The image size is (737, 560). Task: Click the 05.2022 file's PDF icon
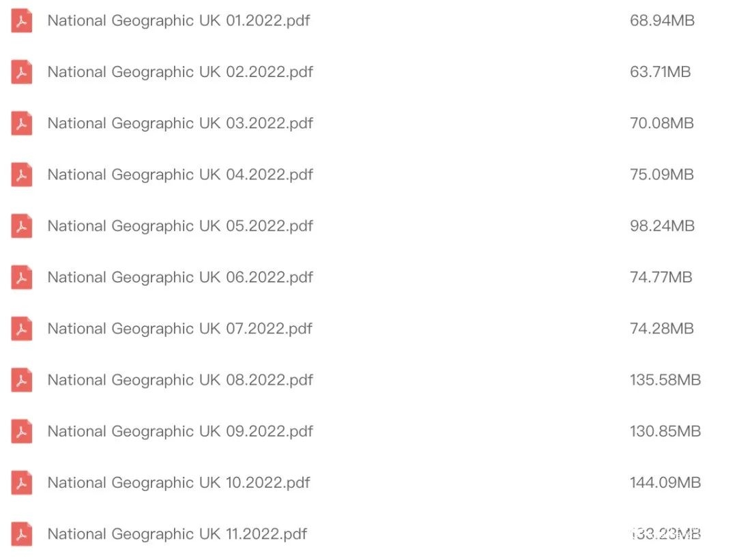pyautogui.click(x=22, y=226)
